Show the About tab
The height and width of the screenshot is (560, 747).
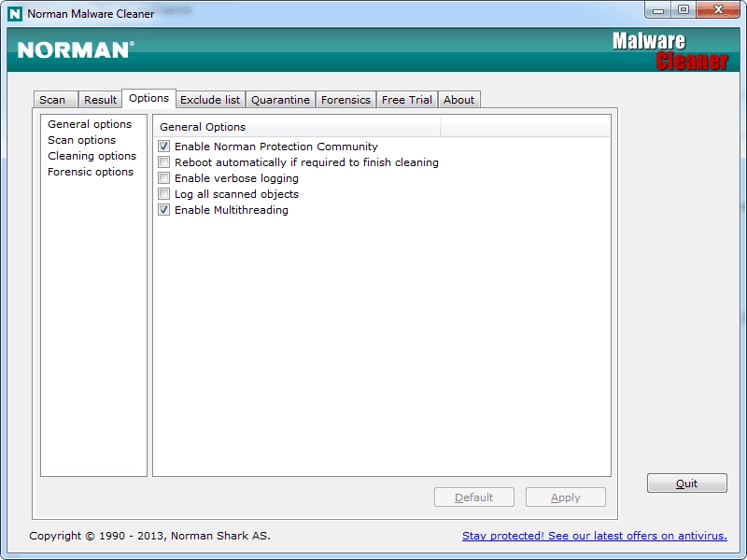click(x=458, y=100)
